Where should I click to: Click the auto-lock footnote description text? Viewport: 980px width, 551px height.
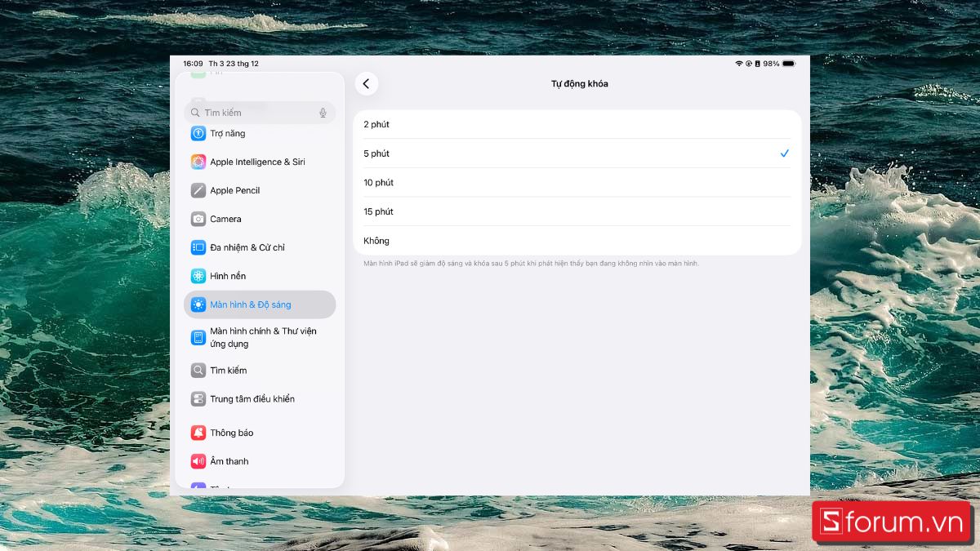click(x=532, y=264)
